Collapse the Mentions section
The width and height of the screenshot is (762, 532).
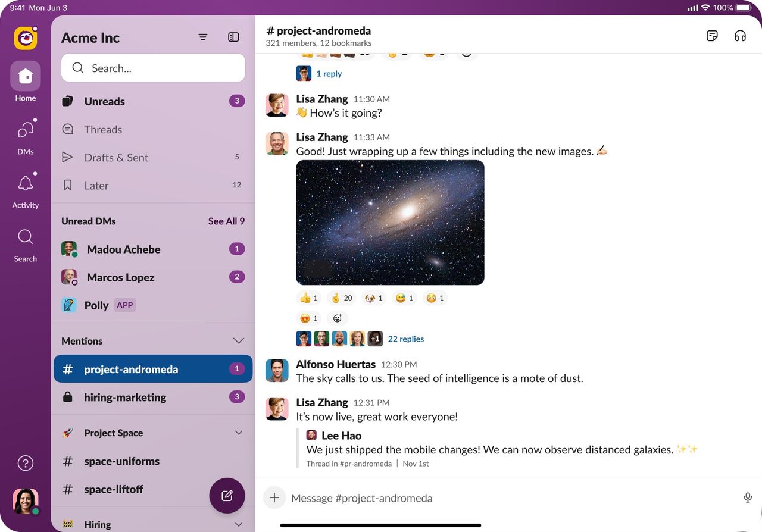(238, 341)
